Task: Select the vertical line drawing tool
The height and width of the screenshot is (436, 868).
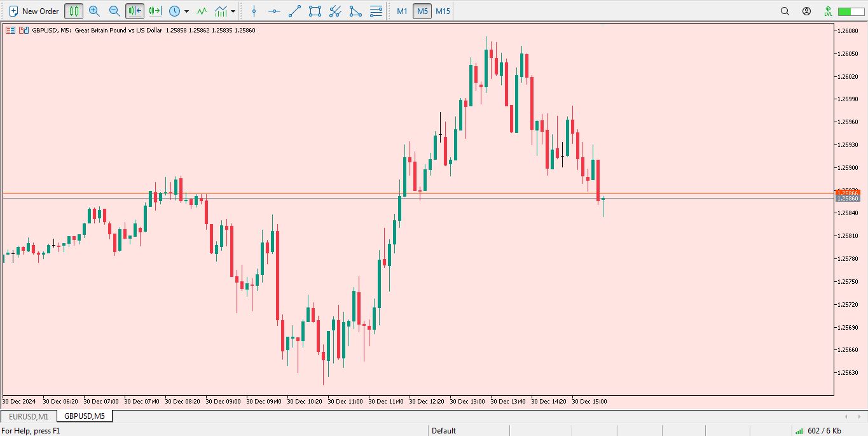Action: click(x=254, y=11)
